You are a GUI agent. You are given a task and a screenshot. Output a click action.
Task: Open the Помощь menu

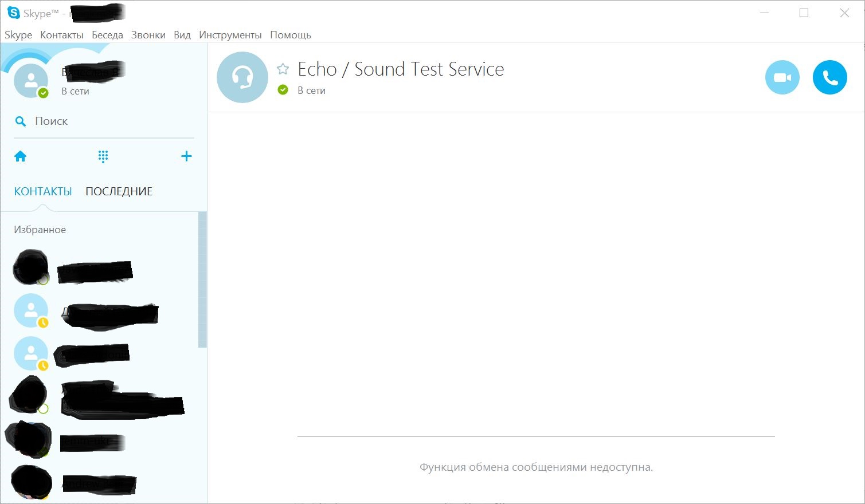pos(290,35)
